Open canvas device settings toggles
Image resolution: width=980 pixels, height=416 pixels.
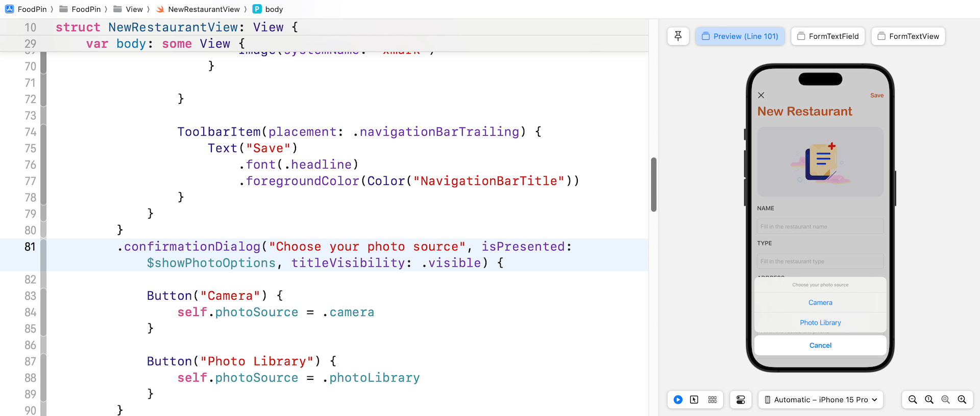741,400
